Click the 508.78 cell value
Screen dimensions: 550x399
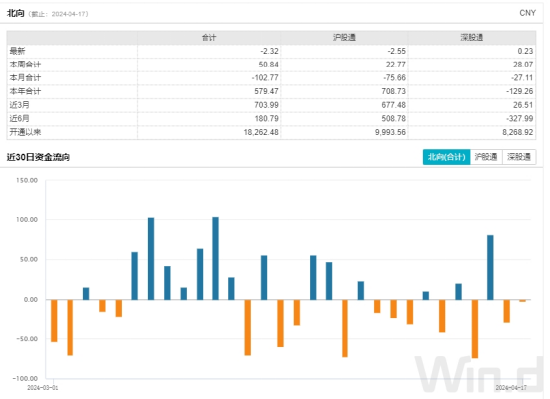394,119
